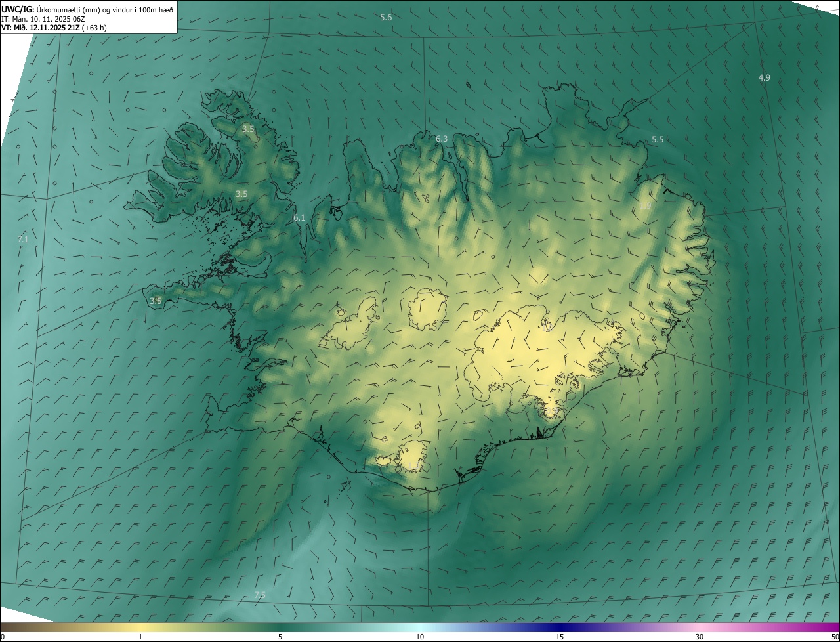Click the 6.3 value label on the north coast
The height and width of the screenshot is (642, 840).
(x=442, y=139)
